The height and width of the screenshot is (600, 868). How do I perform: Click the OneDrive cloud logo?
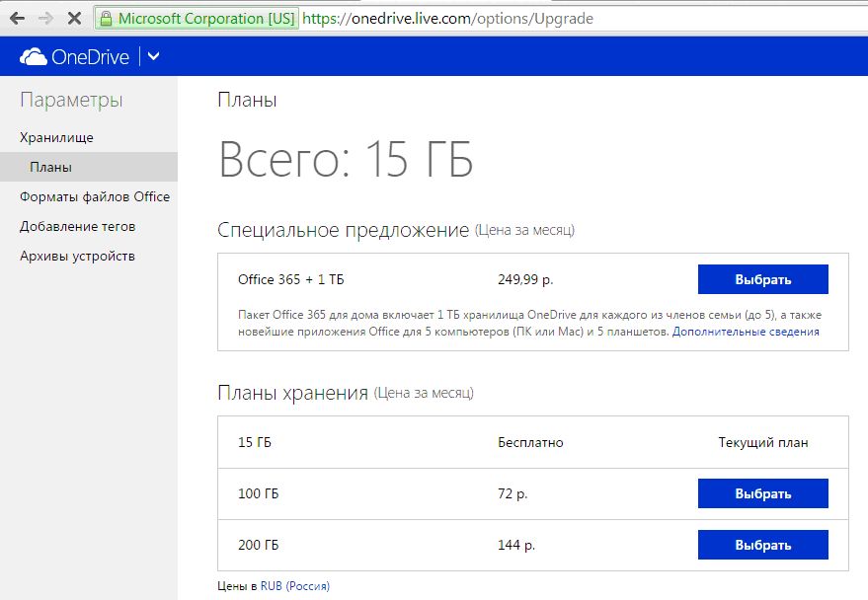click(34, 57)
